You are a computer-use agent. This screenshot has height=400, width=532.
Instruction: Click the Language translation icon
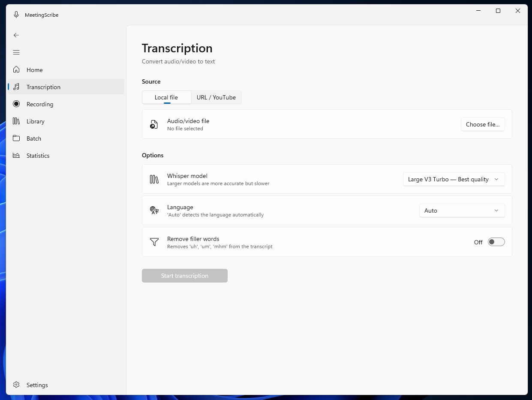[154, 210]
